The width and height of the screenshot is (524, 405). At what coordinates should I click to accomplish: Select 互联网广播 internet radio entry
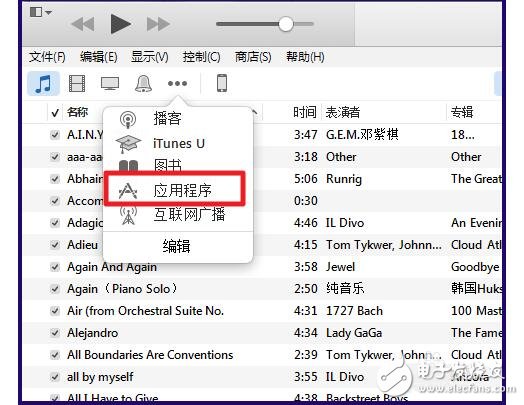click(177, 215)
